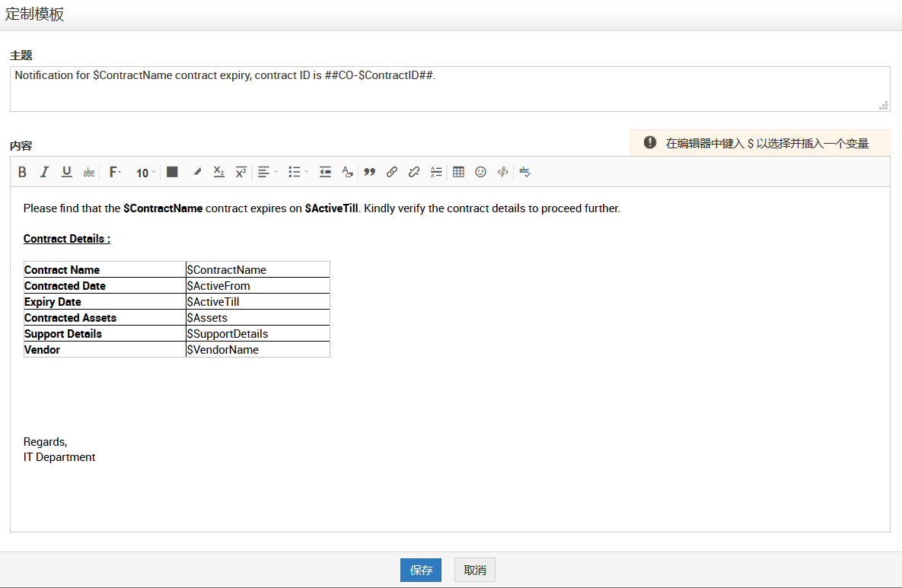Viewport: 902px width, 588px height.
Task: Pick the highlight background color tool
Action: click(196, 172)
